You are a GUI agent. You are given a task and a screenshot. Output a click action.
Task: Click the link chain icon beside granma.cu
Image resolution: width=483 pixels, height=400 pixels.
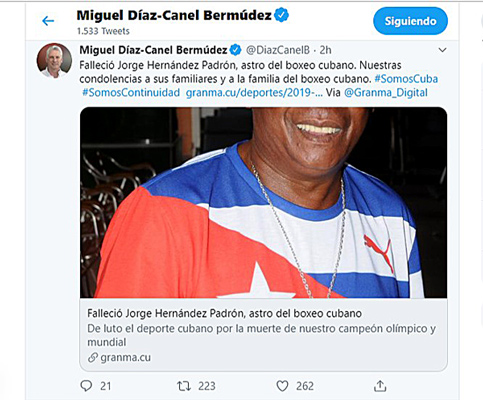tap(93, 358)
